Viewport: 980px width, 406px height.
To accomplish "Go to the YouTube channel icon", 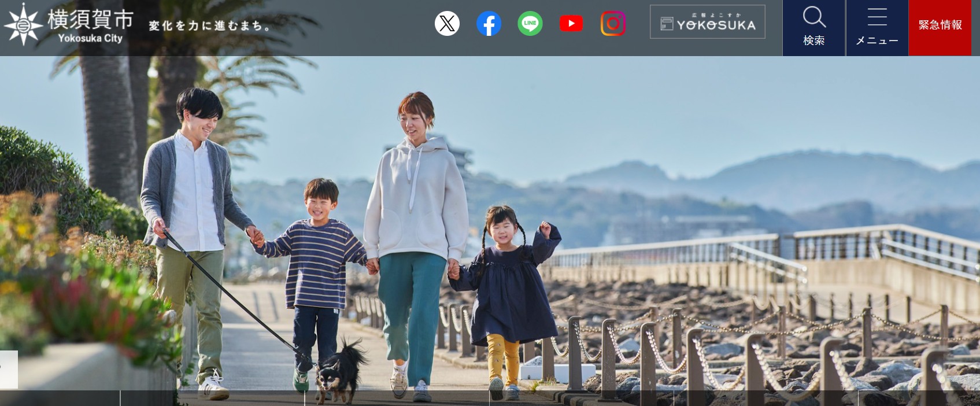I will pos(571,24).
